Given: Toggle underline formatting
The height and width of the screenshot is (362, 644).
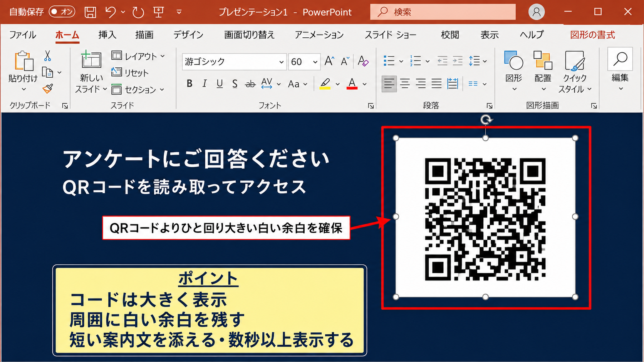Looking at the screenshot, I should tap(220, 83).
